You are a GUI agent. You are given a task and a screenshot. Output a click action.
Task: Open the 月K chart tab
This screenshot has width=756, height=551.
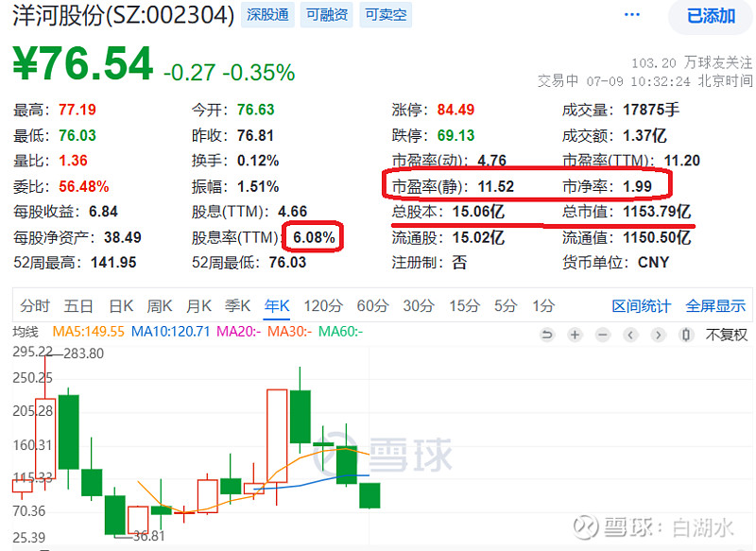(x=198, y=305)
